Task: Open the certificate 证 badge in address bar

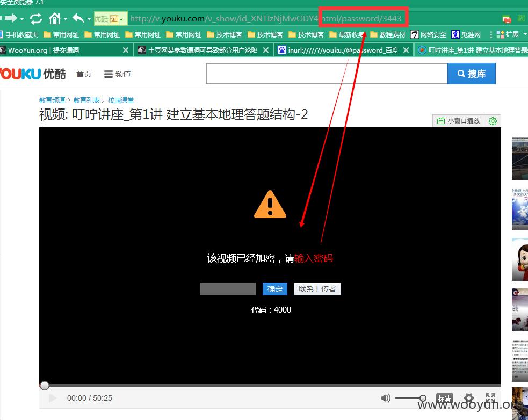Action: [x=114, y=19]
